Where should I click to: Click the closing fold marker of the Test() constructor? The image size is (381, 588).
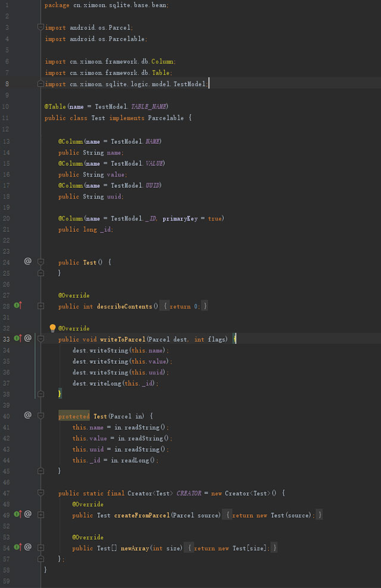coord(41,273)
